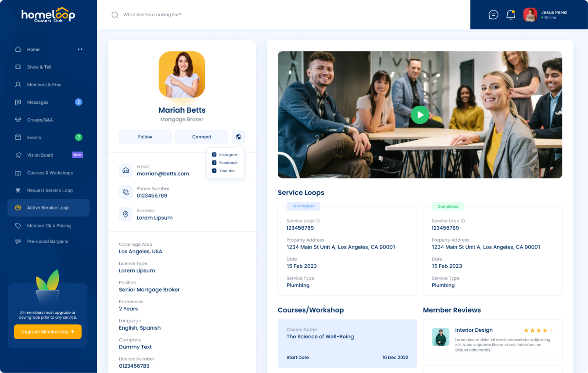Click the Events calendar icon
Viewport: 588px width, 373px height.
[x=18, y=137]
